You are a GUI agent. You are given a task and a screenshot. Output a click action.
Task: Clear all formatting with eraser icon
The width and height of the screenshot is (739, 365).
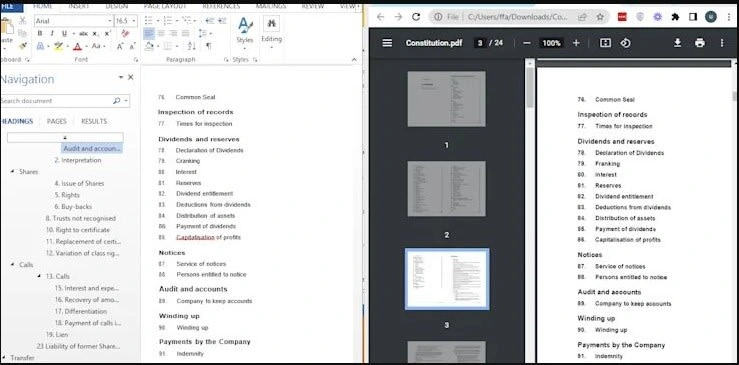pyautogui.click(x=125, y=33)
